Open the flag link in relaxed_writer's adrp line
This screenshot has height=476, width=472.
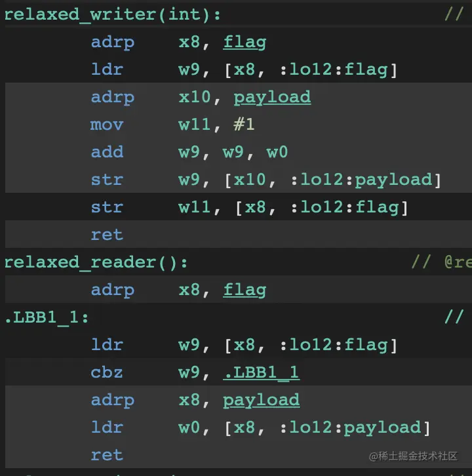tap(245, 42)
